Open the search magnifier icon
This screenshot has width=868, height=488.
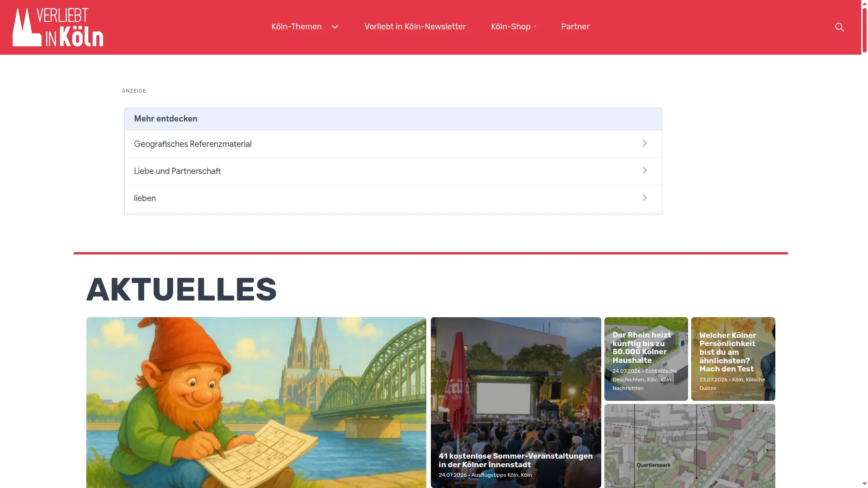840,27
